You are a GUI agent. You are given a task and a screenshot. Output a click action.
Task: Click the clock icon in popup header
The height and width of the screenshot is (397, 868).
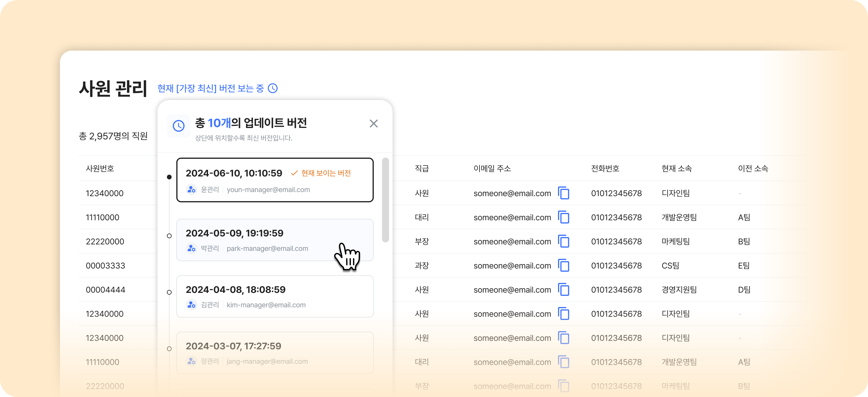pyautogui.click(x=179, y=126)
